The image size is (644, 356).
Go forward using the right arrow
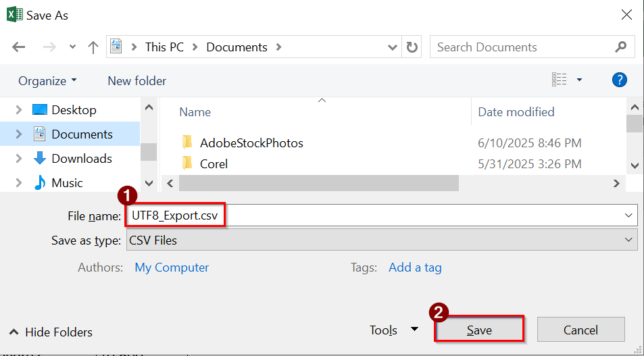coord(49,47)
